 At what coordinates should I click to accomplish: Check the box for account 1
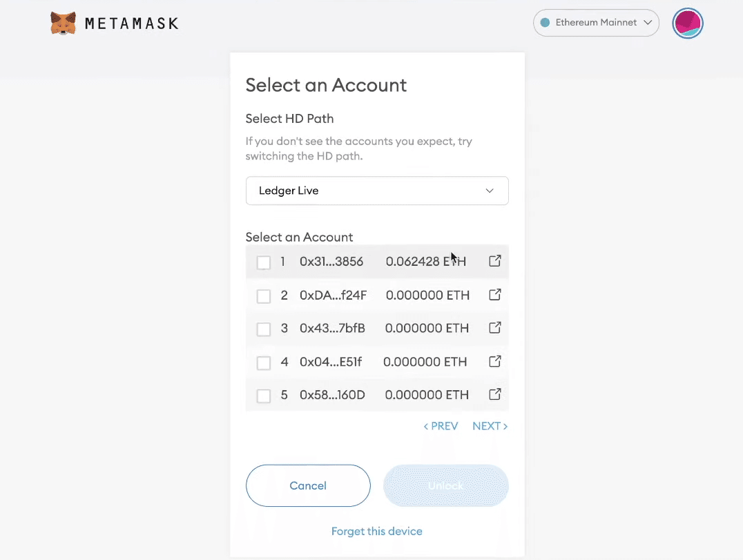(263, 262)
